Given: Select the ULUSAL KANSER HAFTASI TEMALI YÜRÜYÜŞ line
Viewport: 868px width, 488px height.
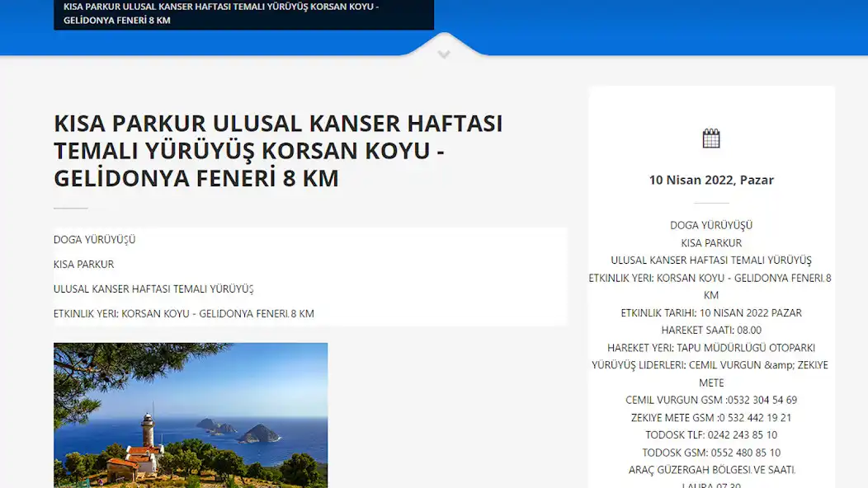Looking at the screenshot, I should pyautogui.click(x=153, y=289).
